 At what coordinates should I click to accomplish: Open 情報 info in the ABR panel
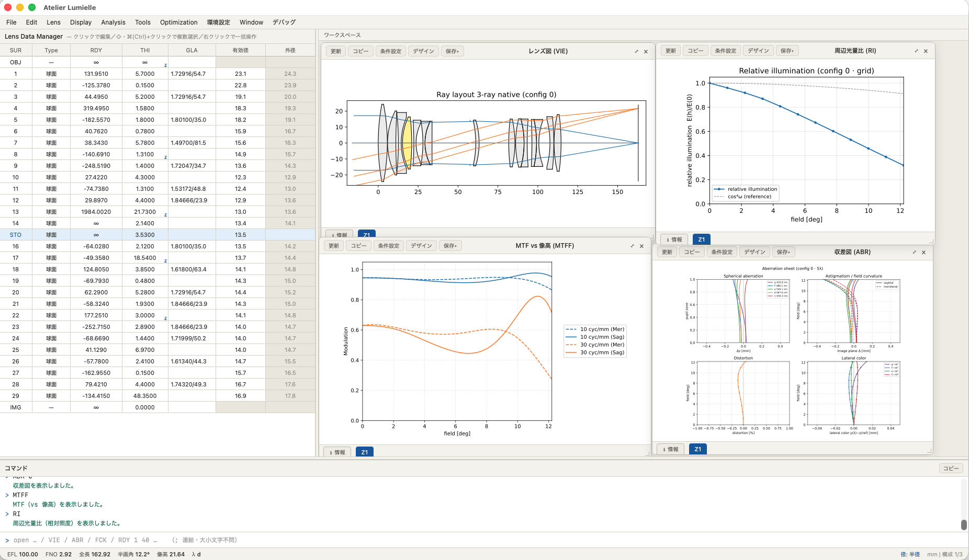(670, 449)
